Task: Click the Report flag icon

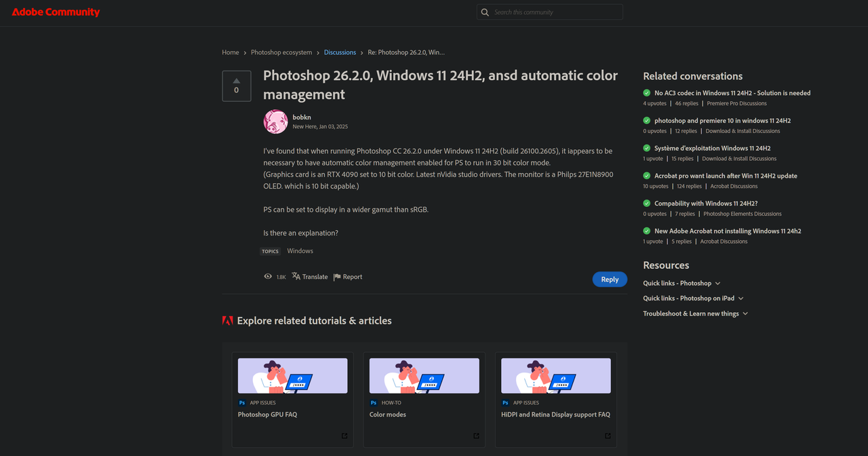Action: pyautogui.click(x=337, y=277)
